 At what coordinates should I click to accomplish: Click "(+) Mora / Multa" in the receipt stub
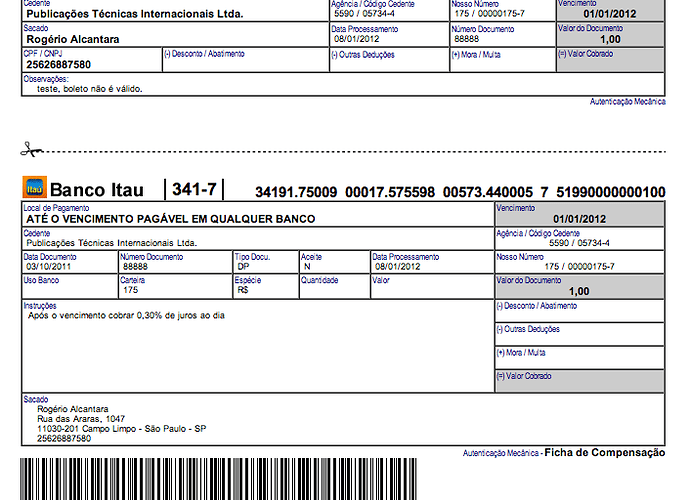click(x=476, y=55)
